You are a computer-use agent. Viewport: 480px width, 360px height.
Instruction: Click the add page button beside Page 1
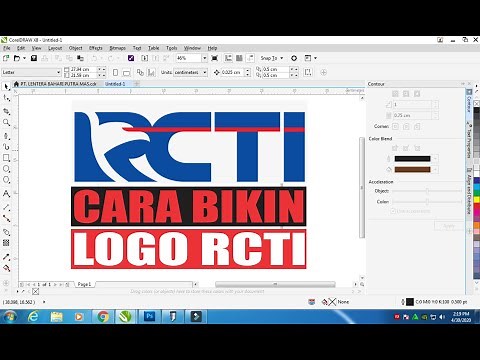67,284
